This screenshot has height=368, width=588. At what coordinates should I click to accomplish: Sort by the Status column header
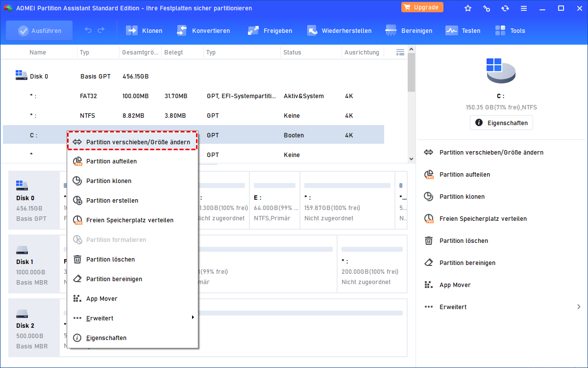[x=292, y=52]
